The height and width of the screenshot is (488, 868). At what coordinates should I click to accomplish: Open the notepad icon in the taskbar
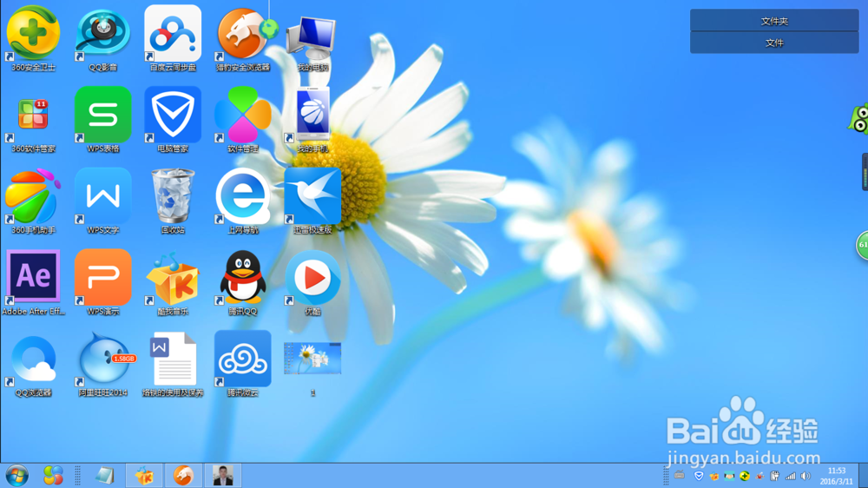click(104, 475)
